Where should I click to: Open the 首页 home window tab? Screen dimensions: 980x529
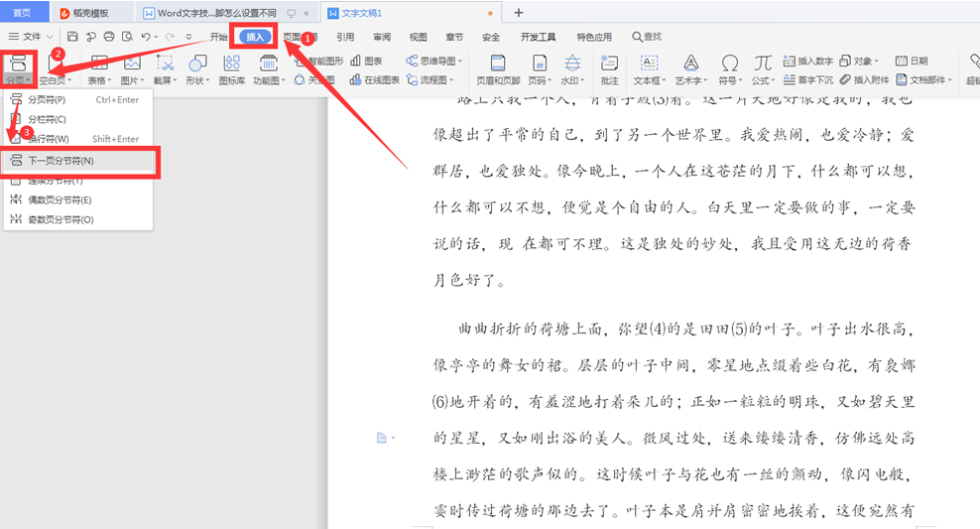coord(23,13)
